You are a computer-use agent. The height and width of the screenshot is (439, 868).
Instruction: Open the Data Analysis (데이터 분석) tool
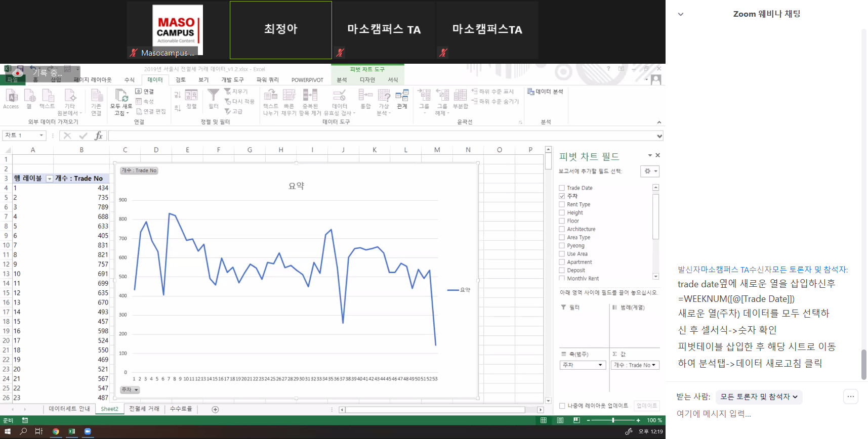coord(545,92)
